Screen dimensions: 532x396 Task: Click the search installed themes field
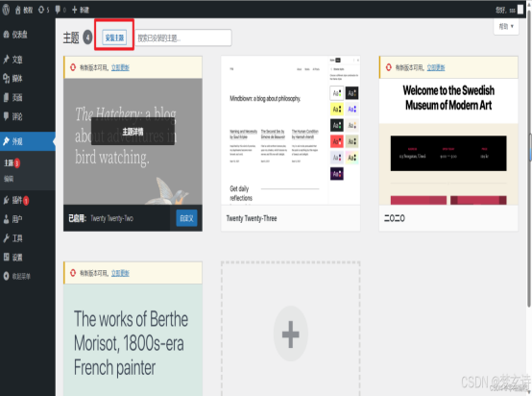pos(183,37)
